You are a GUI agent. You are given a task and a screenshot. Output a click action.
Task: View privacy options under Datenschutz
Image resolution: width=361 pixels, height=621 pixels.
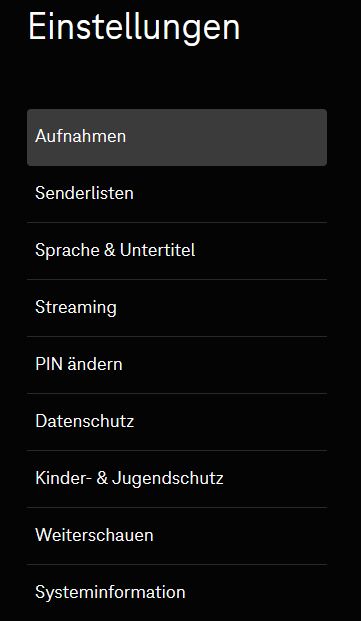coord(177,422)
